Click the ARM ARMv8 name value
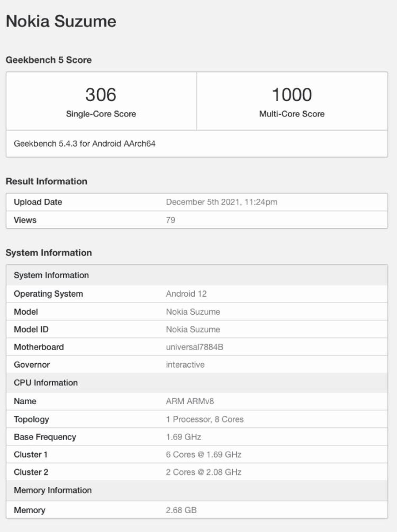Screen dimensions: 397x532 point(190,401)
